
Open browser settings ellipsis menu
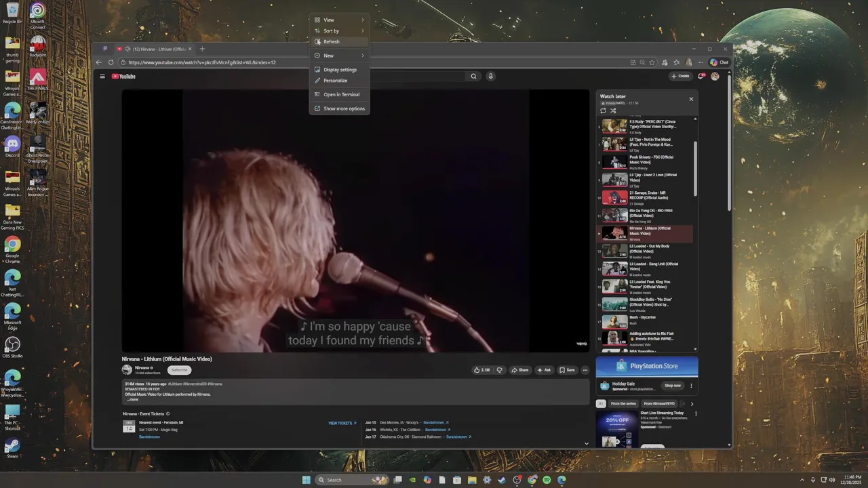[x=701, y=62]
